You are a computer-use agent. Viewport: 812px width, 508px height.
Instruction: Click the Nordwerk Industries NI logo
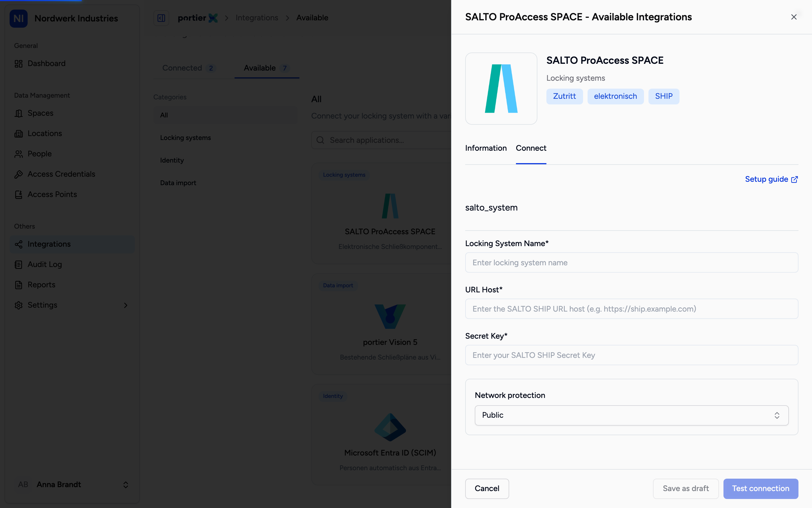point(18,18)
